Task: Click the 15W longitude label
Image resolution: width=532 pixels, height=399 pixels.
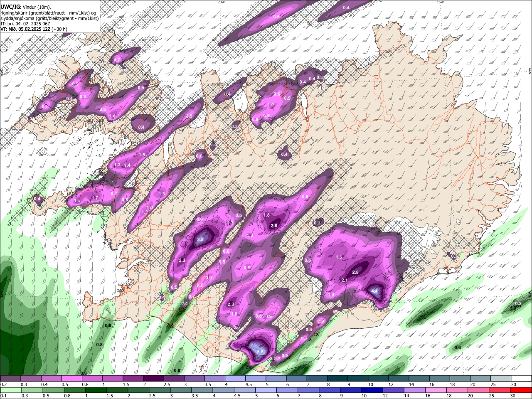Action: (440, 2)
